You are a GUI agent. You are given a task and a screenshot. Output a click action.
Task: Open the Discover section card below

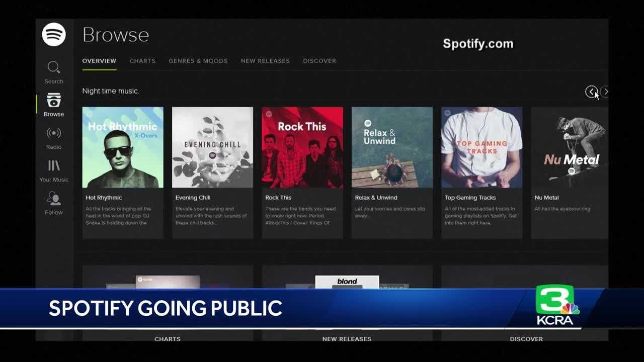click(525, 303)
